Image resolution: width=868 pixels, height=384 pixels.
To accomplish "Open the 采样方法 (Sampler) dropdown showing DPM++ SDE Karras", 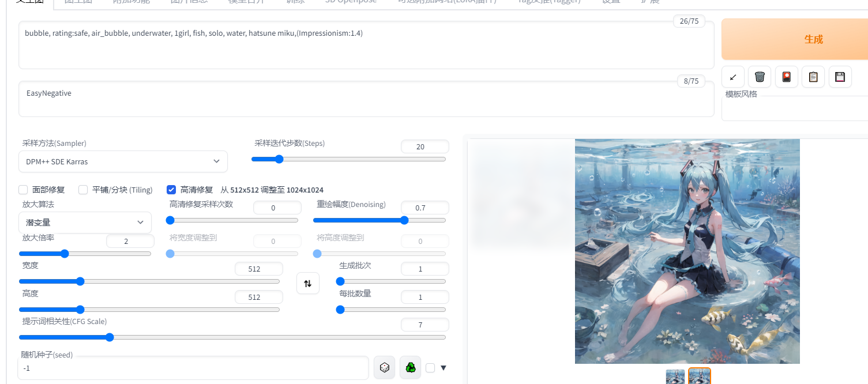I will click(123, 161).
